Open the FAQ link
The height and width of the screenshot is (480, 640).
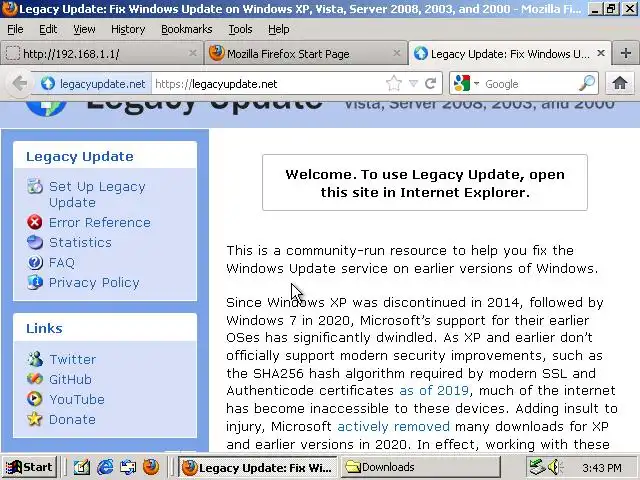tap(62, 262)
